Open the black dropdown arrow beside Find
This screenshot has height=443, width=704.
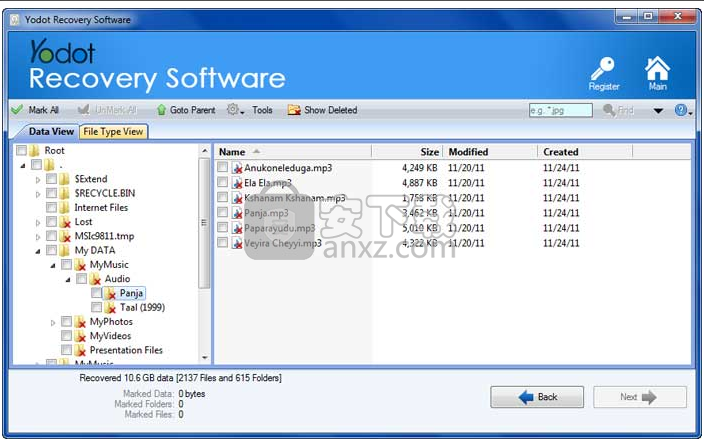point(658,110)
